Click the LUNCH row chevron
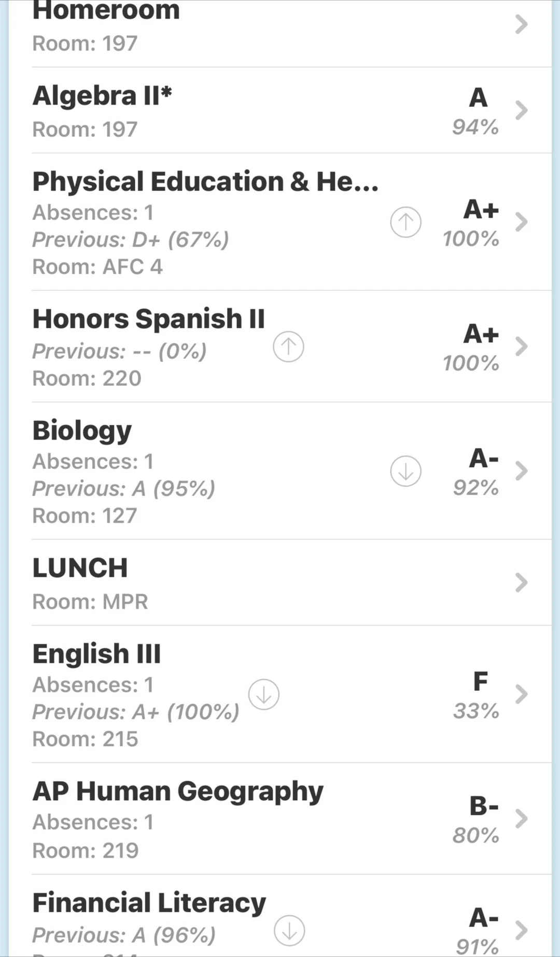Screen dimensions: 560x957 click(521, 582)
